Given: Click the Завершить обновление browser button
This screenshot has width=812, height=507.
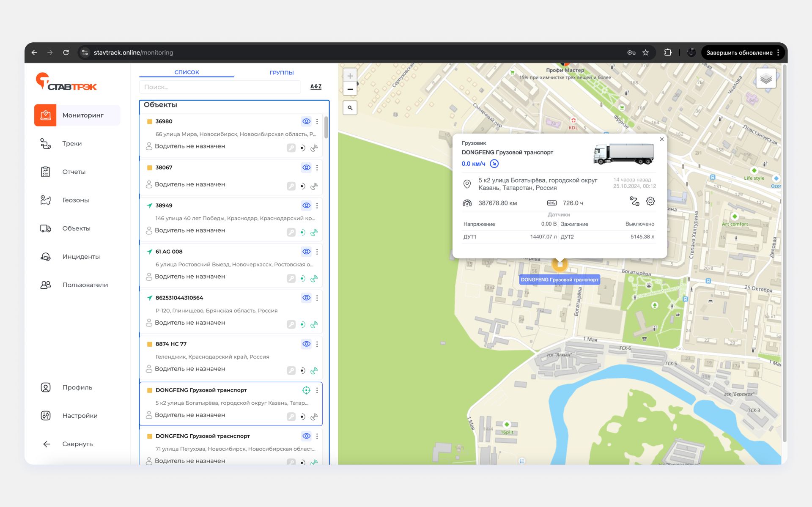Looking at the screenshot, I should pyautogui.click(x=739, y=53).
